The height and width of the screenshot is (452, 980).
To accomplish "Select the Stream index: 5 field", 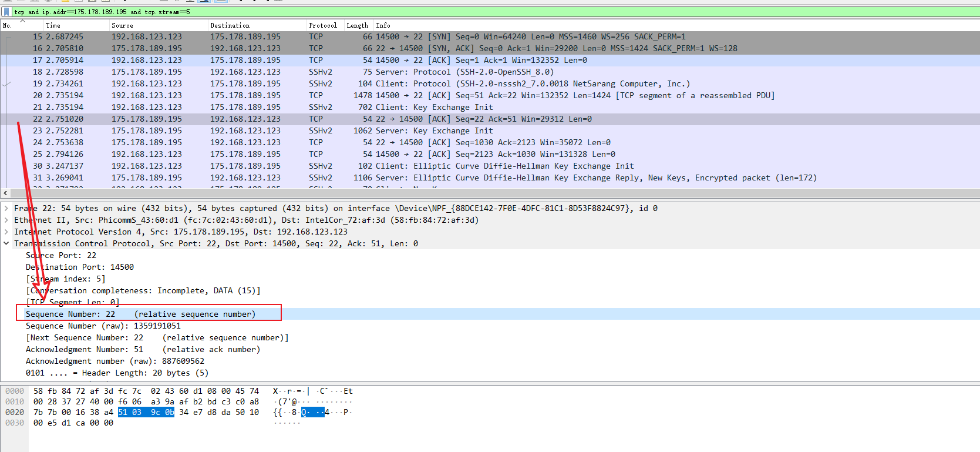I will click(66, 279).
